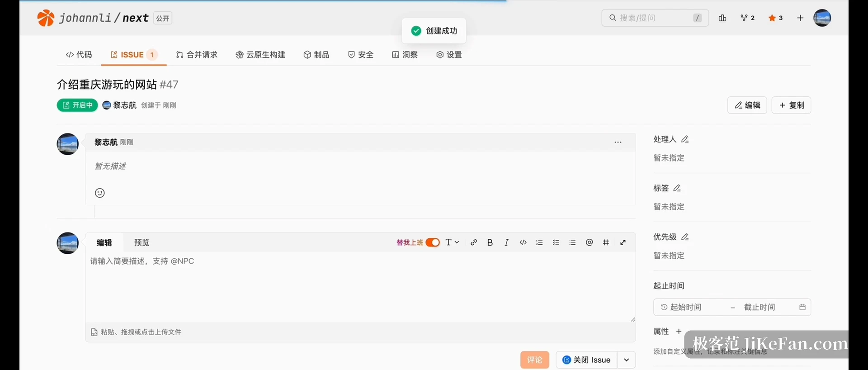Switch editor to 预览 tab
This screenshot has width=868, height=370.
pos(142,242)
